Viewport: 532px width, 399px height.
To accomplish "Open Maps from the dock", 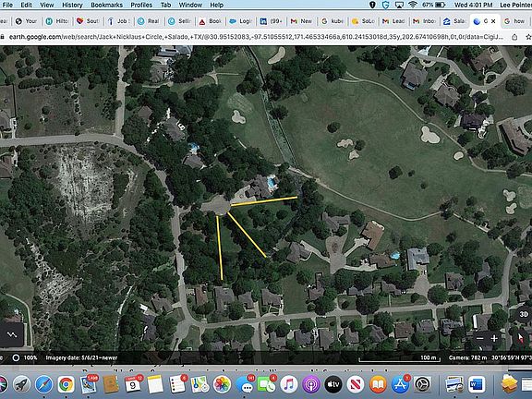I will pos(199,384).
